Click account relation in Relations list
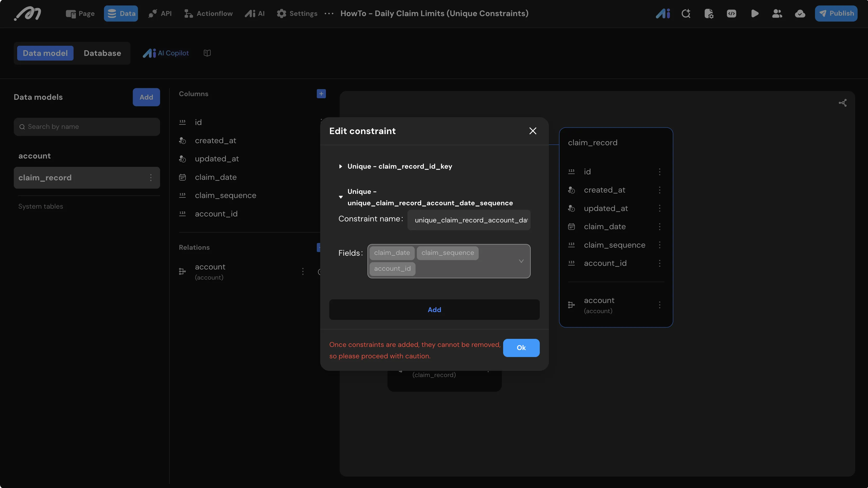This screenshot has height=488, width=868. [x=210, y=272]
